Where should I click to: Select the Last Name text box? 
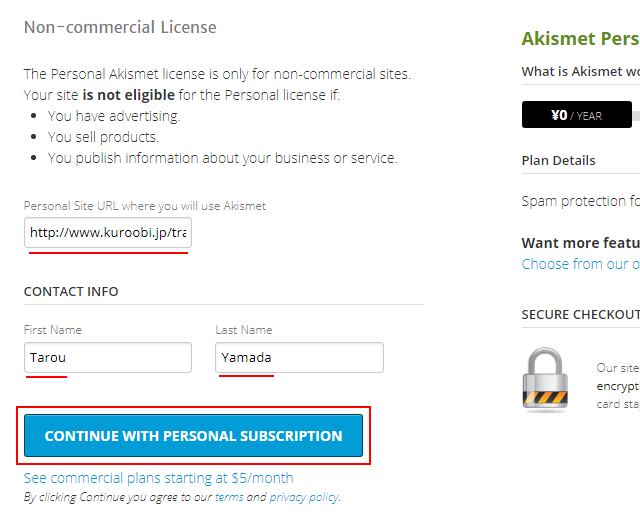(x=299, y=357)
